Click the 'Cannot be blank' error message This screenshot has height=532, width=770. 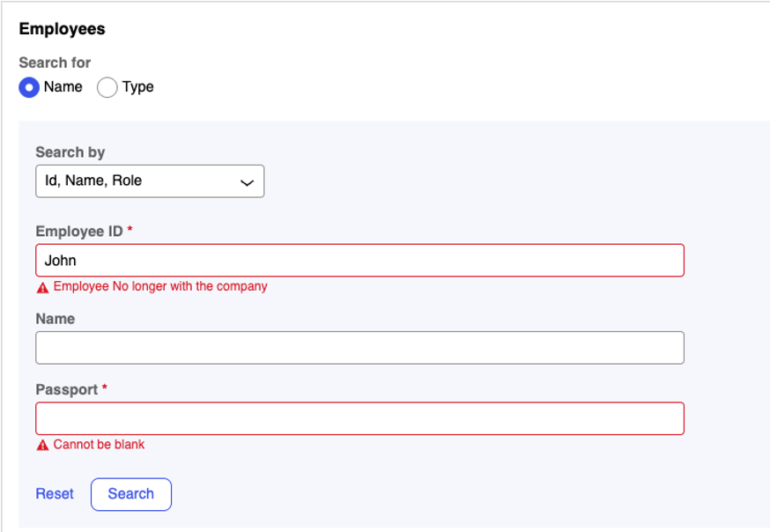(x=99, y=445)
